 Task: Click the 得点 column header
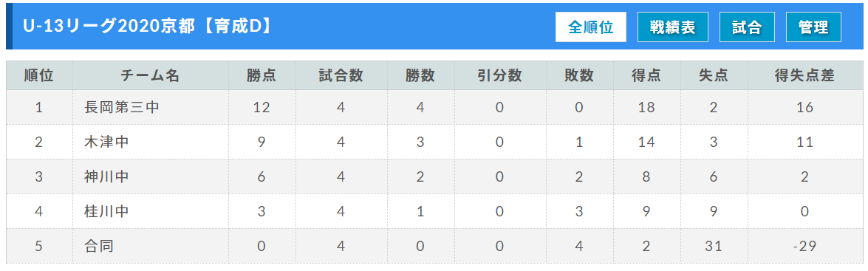point(646,76)
